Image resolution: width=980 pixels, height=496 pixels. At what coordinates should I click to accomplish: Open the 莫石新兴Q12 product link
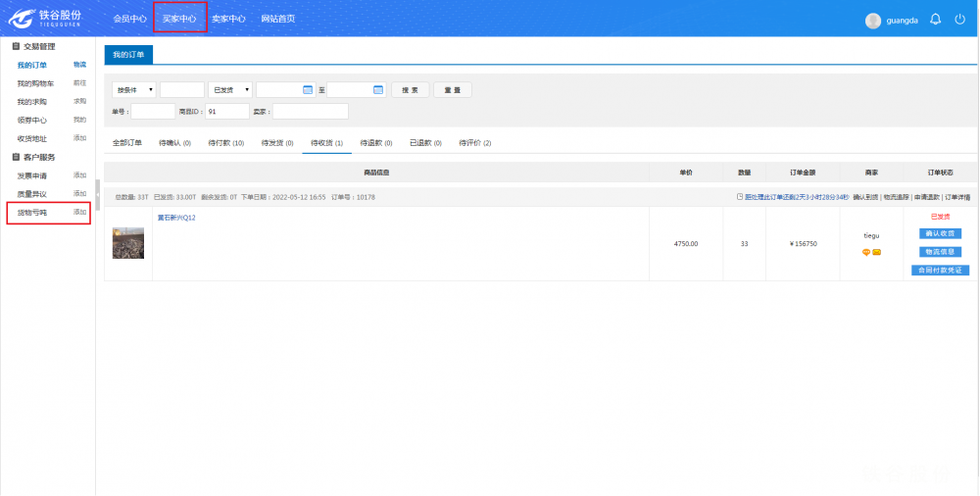tap(176, 218)
